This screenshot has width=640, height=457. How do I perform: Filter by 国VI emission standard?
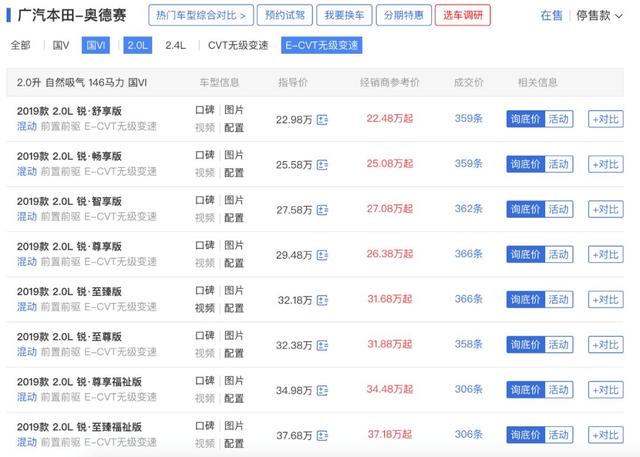coord(96,45)
